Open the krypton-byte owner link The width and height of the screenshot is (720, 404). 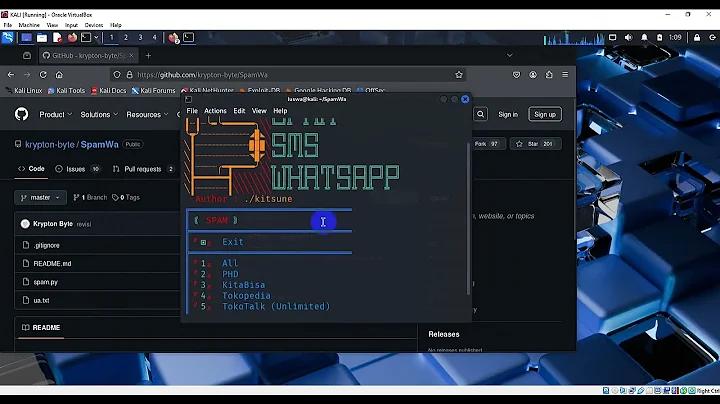(x=50, y=144)
